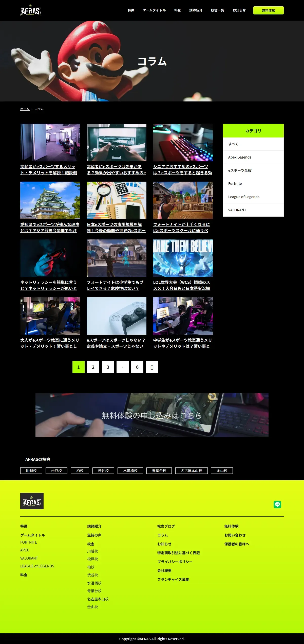
Task: Select the 川越校 campus tag button
Action: 31,471
